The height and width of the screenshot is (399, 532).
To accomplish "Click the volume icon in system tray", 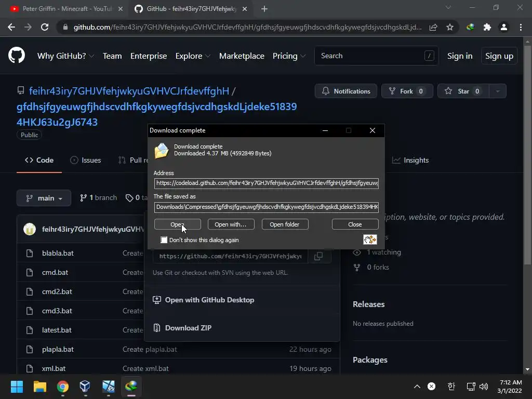I will click(x=484, y=387).
